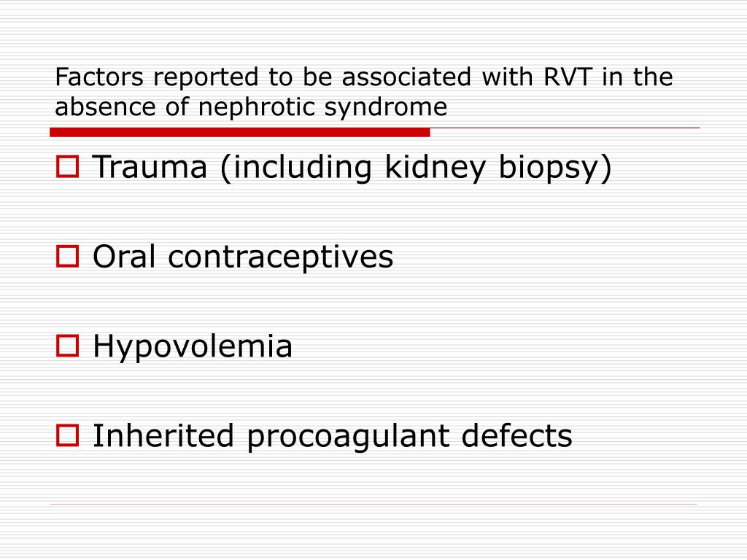747x560 pixels.
Task: Select the word 'nephrotic' in the title
Action: [x=257, y=108]
